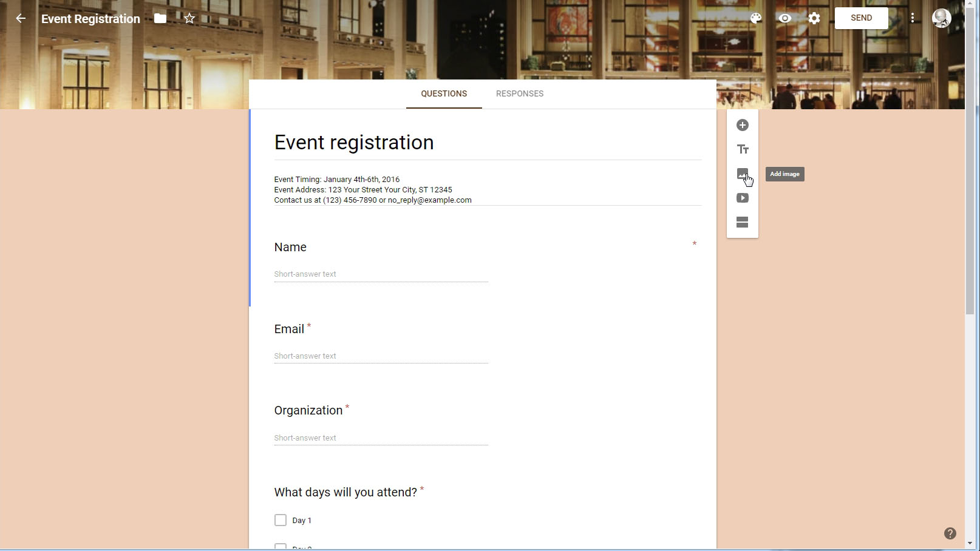The height and width of the screenshot is (551, 980).
Task: Open the account avatar menu
Action: pyautogui.click(x=942, y=18)
